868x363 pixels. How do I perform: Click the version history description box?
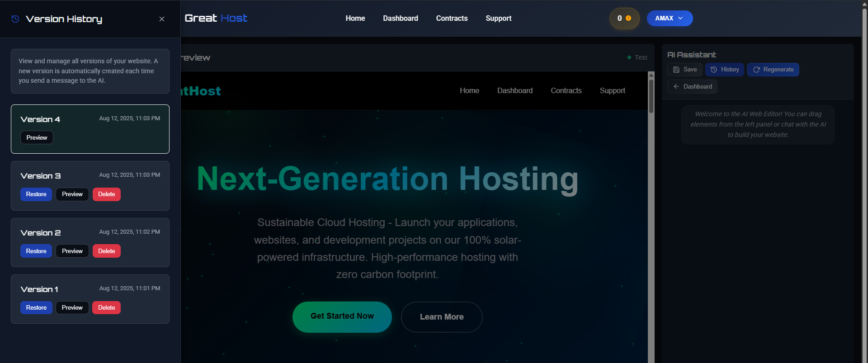coord(90,71)
